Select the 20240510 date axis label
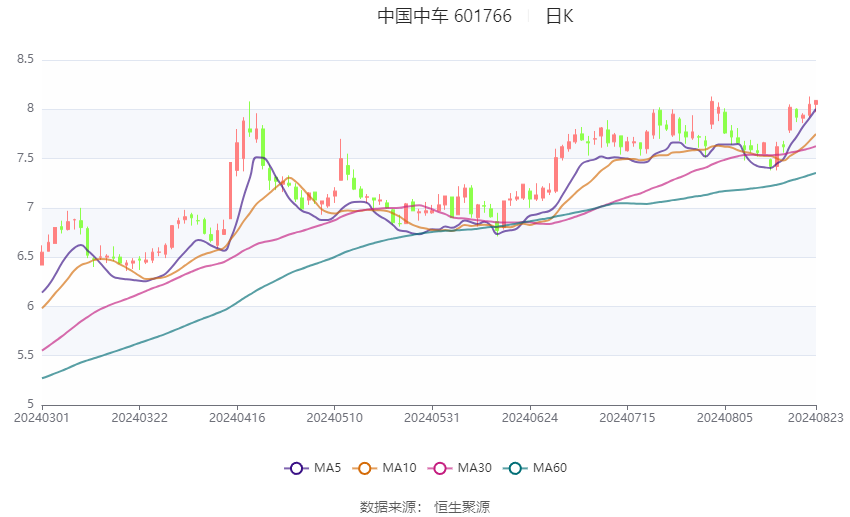 [334, 418]
